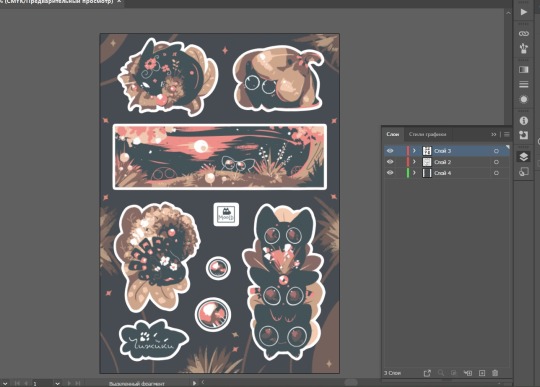Click the Слой 3 layer thumbnail
This screenshot has width=540, height=387.
pos(427,151)
